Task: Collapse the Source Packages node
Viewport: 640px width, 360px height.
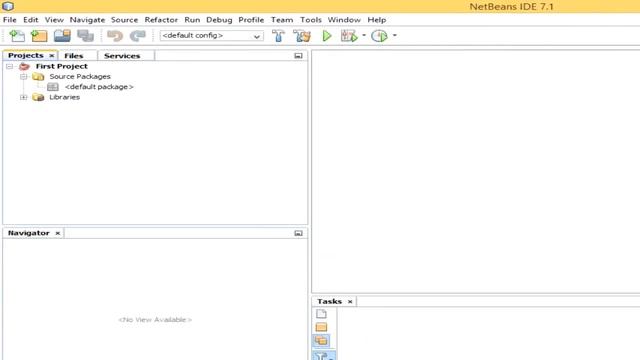Action: (x=24, y=77)
